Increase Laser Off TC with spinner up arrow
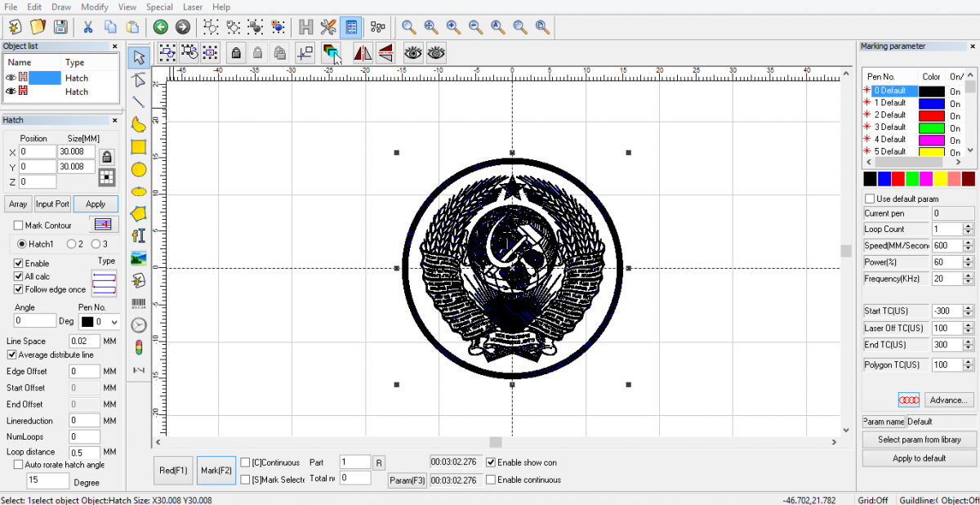980x505 pixels. tap(969, 325)
